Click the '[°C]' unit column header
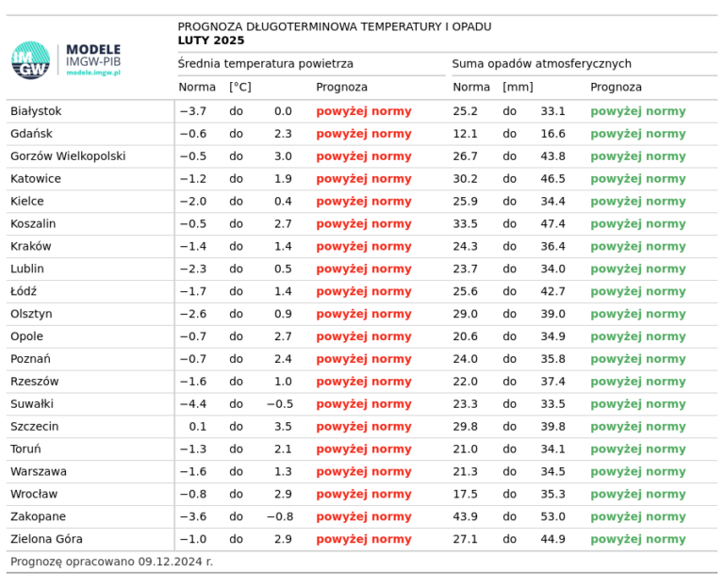 click(x=240, y=87)
